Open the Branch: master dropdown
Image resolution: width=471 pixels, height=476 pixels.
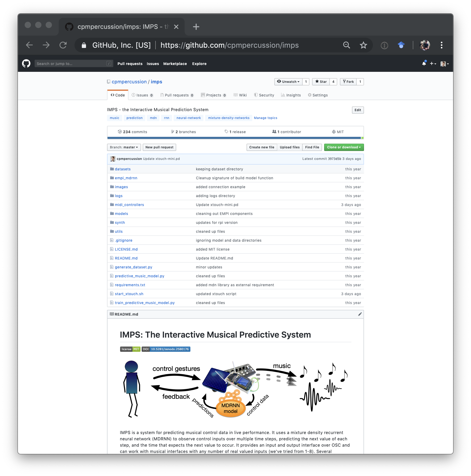coord(124,147)
